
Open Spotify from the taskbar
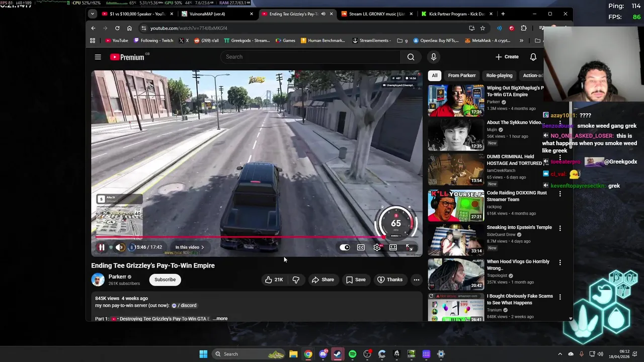(x=352, y=354)
